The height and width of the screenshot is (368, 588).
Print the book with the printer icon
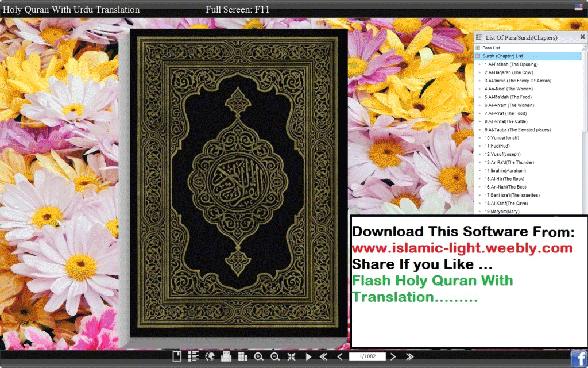[x=226, y=356]
